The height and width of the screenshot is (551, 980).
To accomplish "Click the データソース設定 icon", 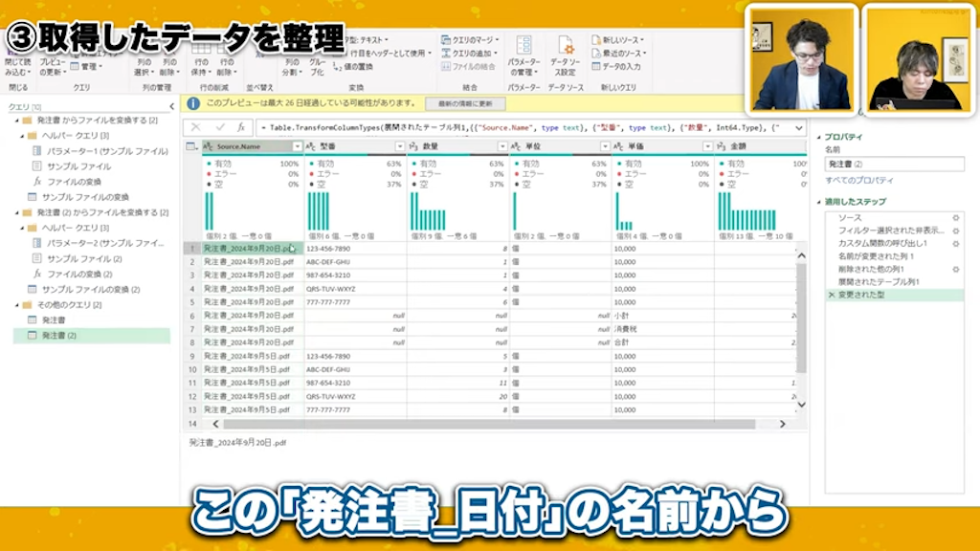I will (565, 48).
